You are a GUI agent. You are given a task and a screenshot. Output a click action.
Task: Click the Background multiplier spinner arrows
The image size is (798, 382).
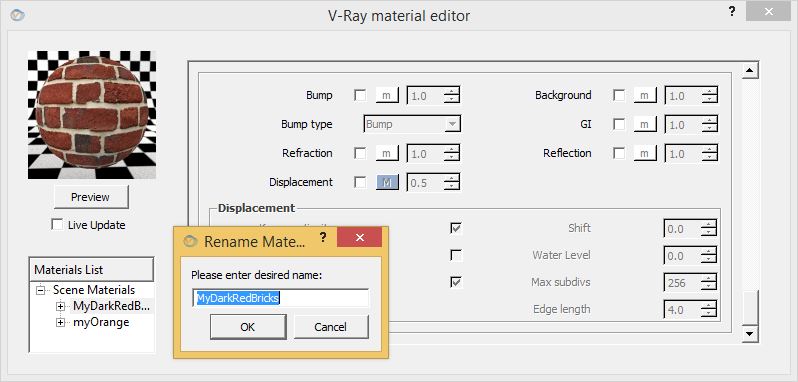[x=709, y=96]
